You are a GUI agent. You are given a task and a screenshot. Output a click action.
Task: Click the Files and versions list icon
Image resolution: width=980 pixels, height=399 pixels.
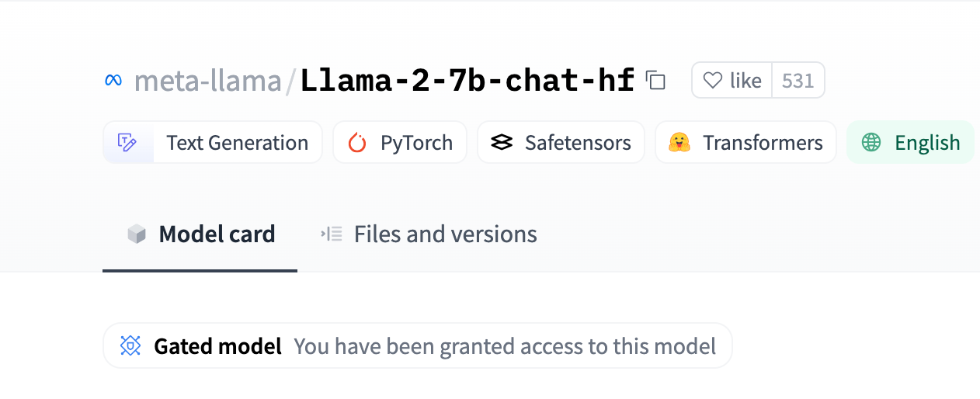click(332, 234)
